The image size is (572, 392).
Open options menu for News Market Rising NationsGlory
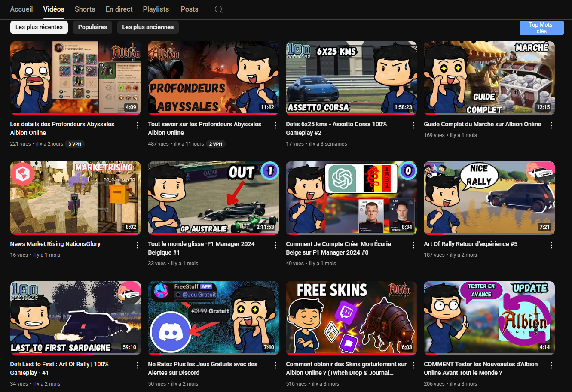[x=138, y=245]
